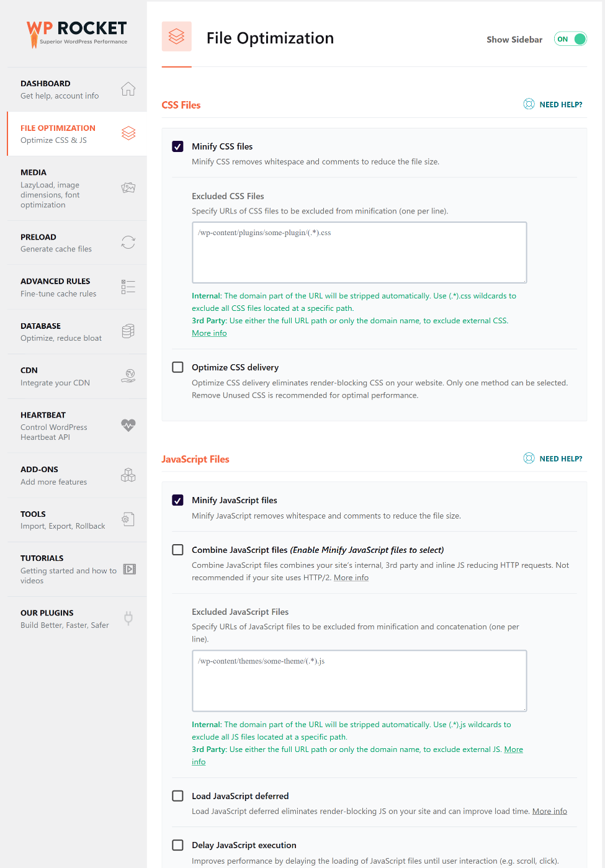
Task: Click inside the Excluded JavaScript Files textbox
Action: tap(359, 681)
